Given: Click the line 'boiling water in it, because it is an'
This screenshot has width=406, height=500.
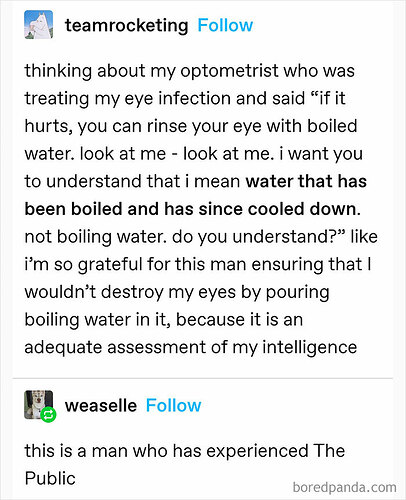Looking at the screenshot, I should [x=164, y=320].
